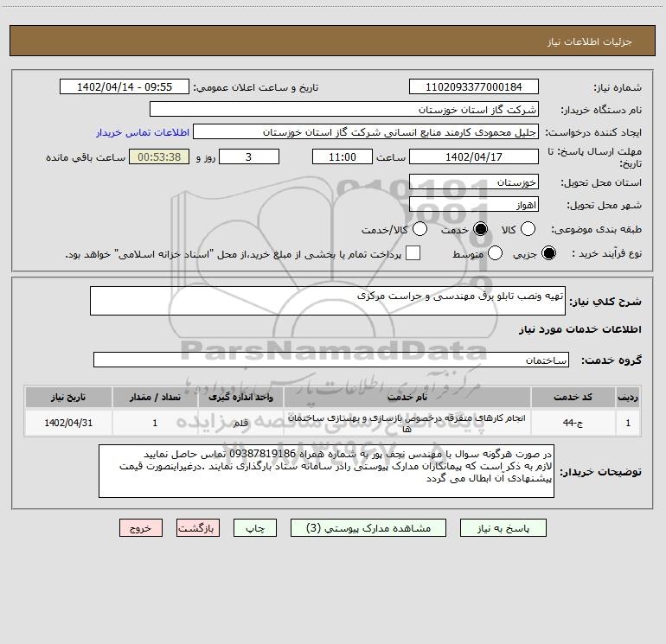
Task: Click the پاسخ به نیاز button
Action: tap(503, 528)
